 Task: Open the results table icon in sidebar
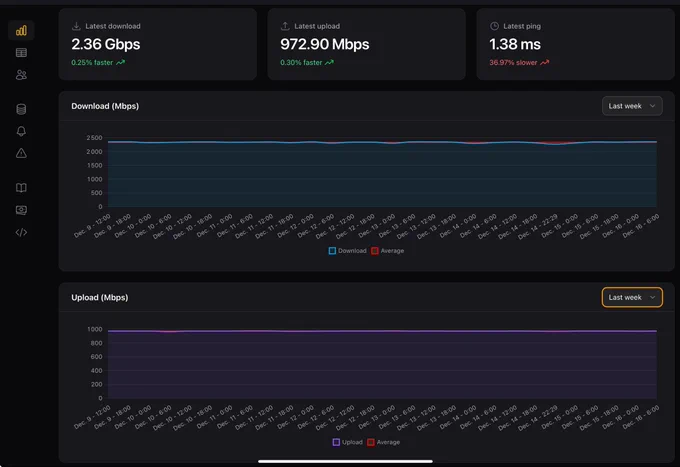[21, 52]
